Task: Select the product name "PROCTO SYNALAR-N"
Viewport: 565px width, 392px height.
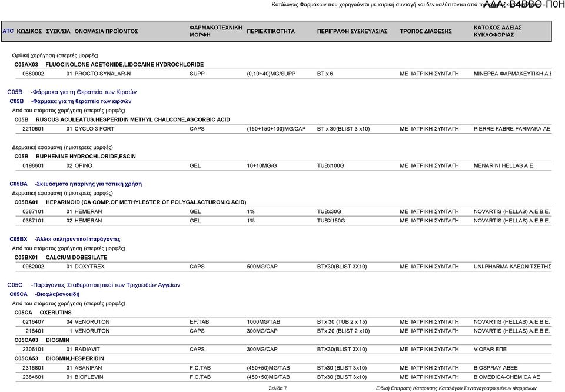Action: point(102,74)
